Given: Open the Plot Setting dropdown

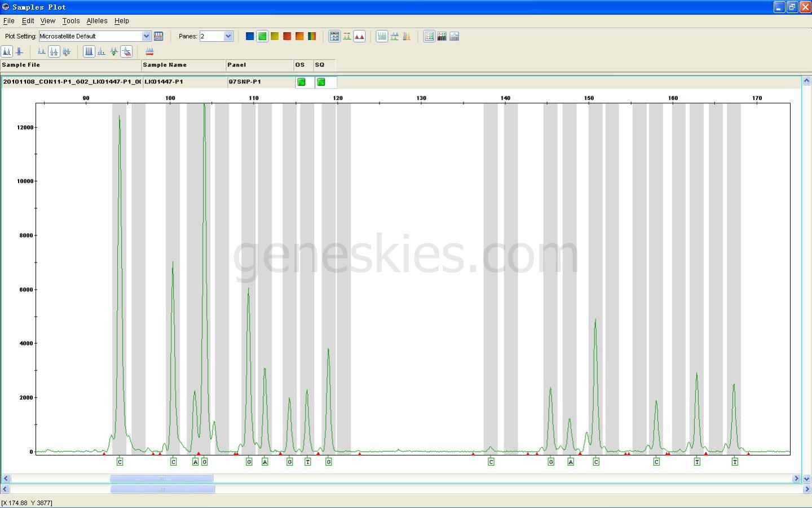Looking at the screenshot, I should (146, 36).
